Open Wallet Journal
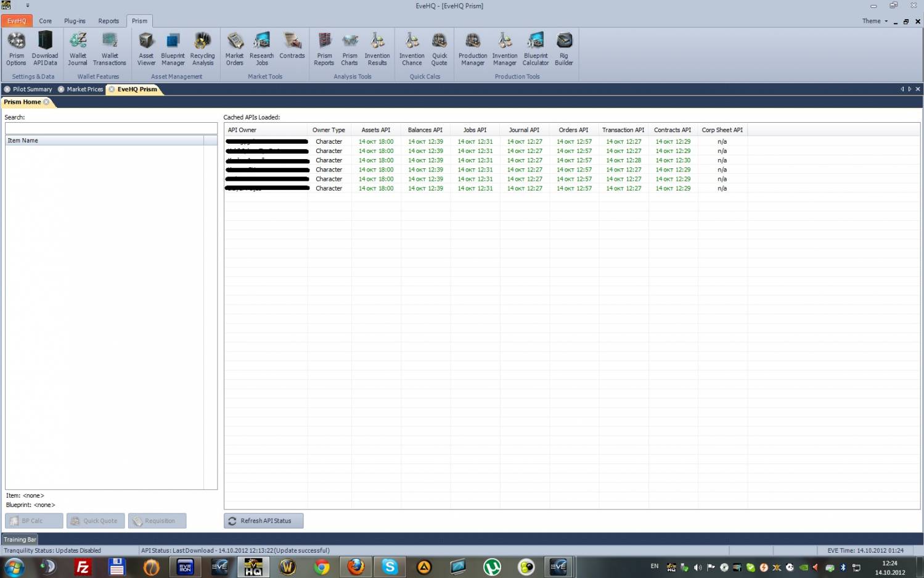Image resolution: width=924 pixels, height=578 pixels. click(78, 49)
